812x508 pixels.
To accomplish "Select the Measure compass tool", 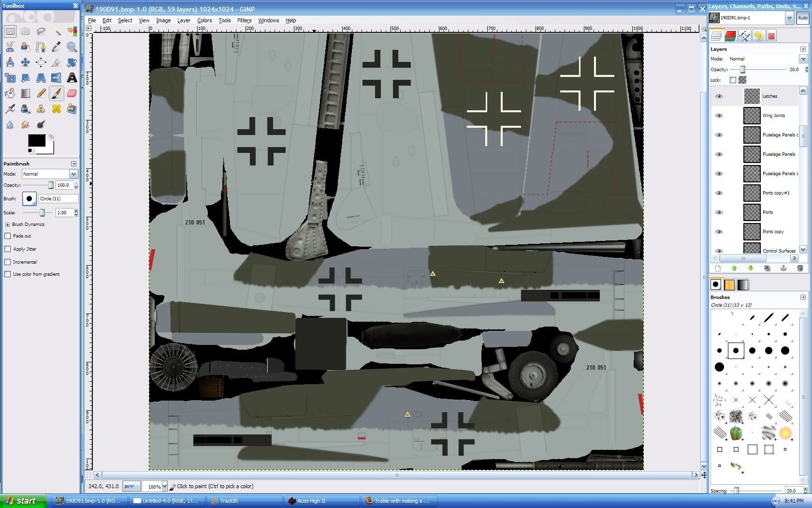I will 10,62.
